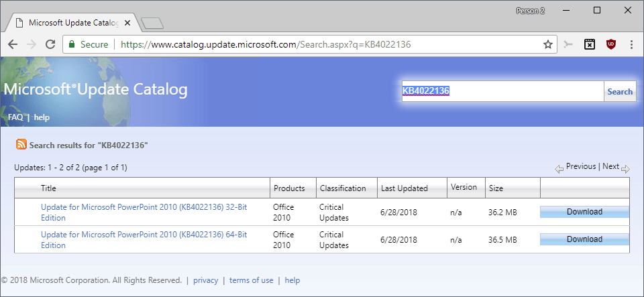Open the terms of use footer link

click(251, 280)
